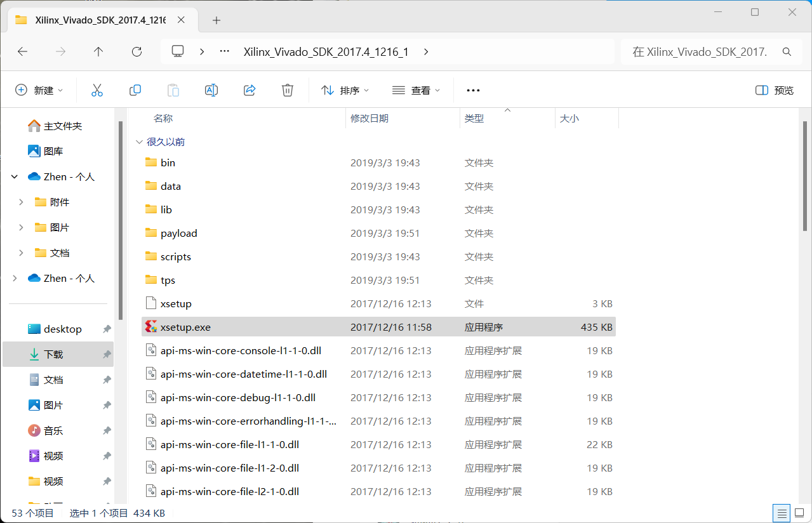The width and height of the screenshot is (812, 523).
Task: Click the search magnifier icon
Action: 787,52
